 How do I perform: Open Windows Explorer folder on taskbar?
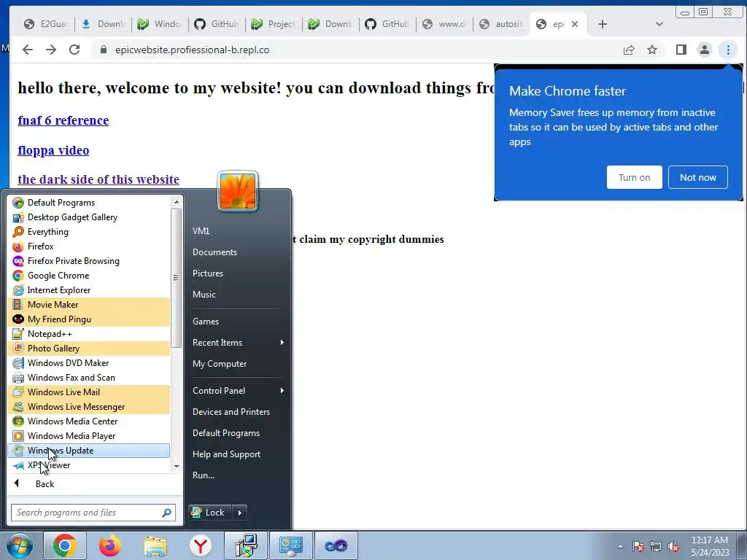click(x=155, y=545)
